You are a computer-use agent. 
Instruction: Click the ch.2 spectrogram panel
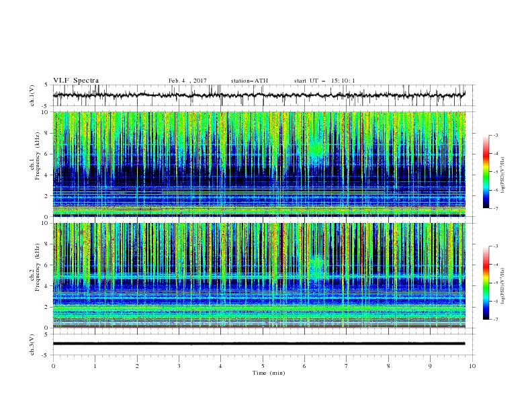pyautogui.click(x=259, y=275)
